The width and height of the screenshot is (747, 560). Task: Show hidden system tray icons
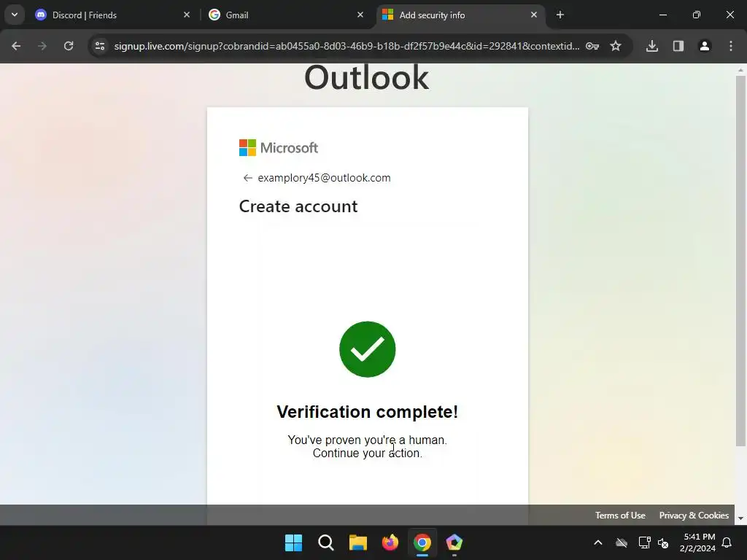point(598,542)
